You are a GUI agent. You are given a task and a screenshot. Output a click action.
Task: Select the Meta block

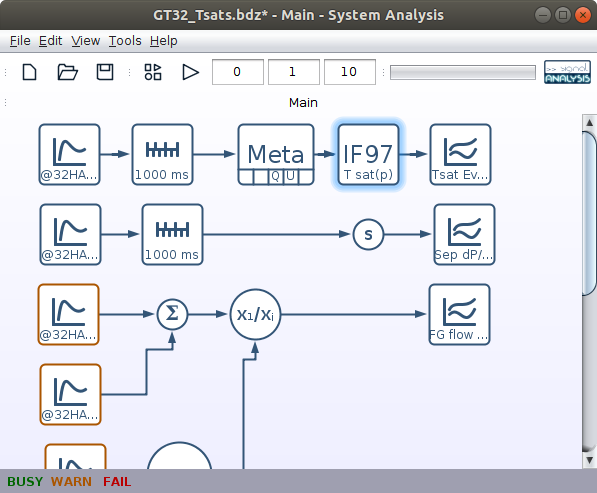(x=276, y=155)
